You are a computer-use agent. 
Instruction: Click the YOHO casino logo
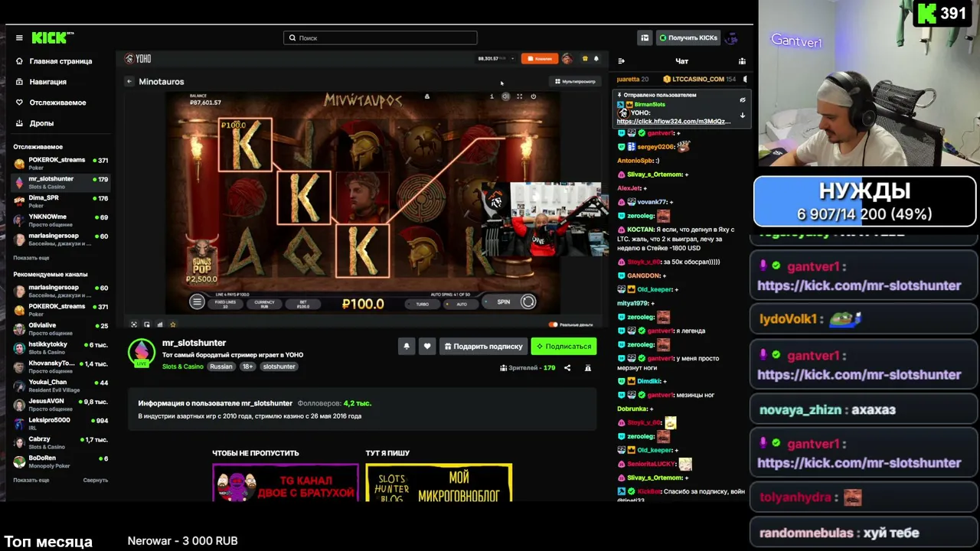(139, 59)
